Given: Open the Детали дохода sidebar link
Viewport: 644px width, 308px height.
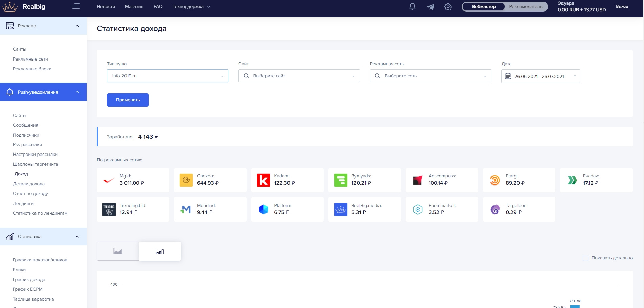Looking at the screenshot, I should tap(29, 184).
